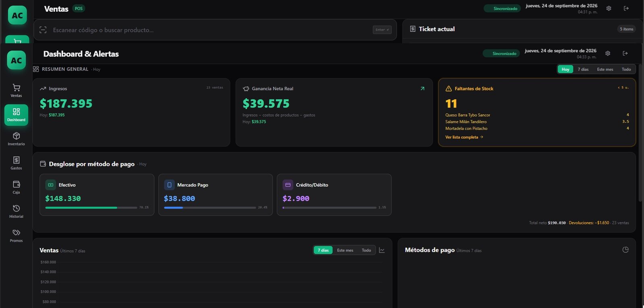This screenshot has width=644, height=308.
Task: Click the AC logo in Dashboard window
Action: pyautogui.click(x=16, y=60)
